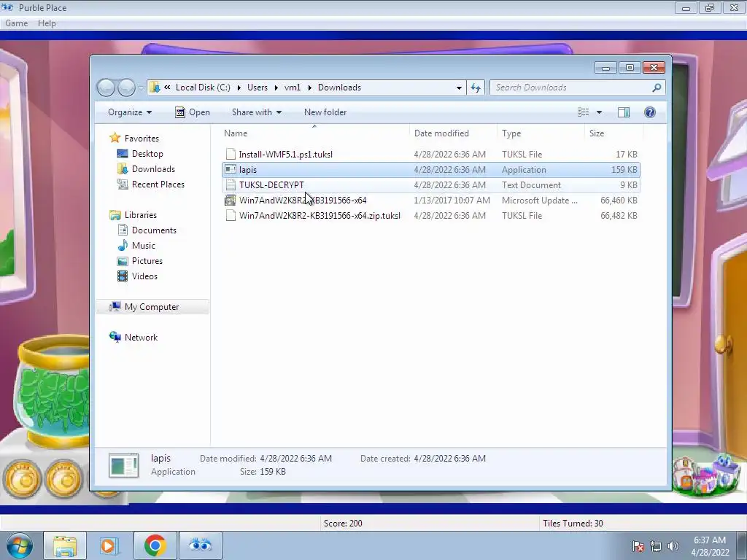Viewport: 747px width, 560px height.
Task: Open the Share with dropdown
Action: pos(256,112)
